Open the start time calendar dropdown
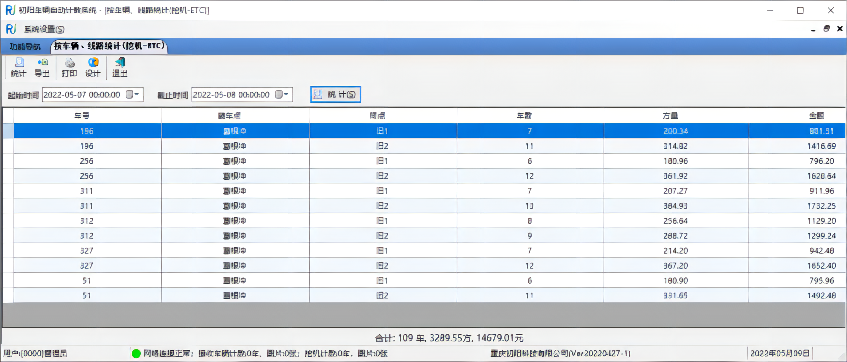The width and height of the screenshot is (847, 362). (132, 95)
